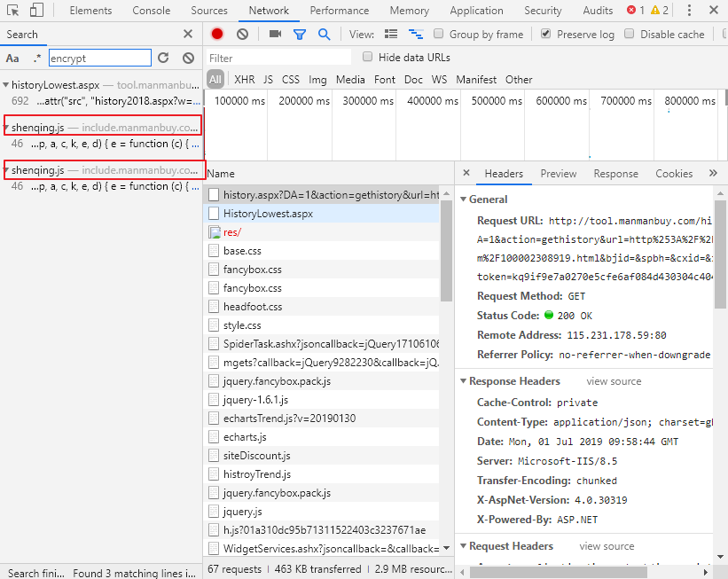Filter requests by WS type
This screenshot has height=579, width=728.
pos(439,80)
